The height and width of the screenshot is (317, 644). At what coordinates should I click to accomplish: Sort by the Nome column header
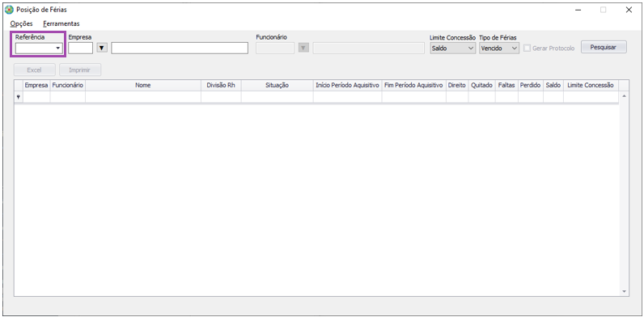143,86
